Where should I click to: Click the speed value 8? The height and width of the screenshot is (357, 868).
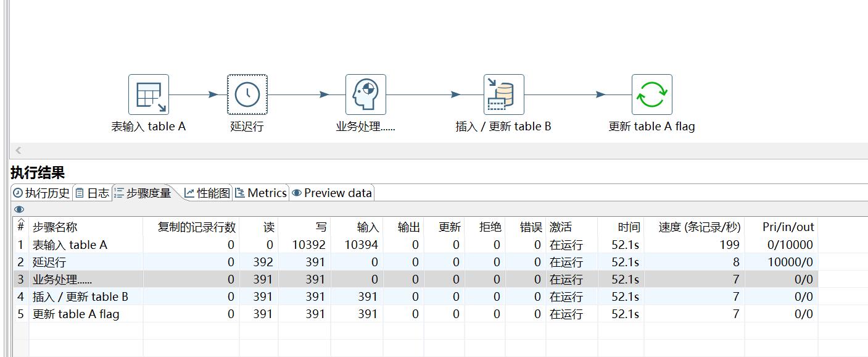pyautogui.click(x=736, y=262)
